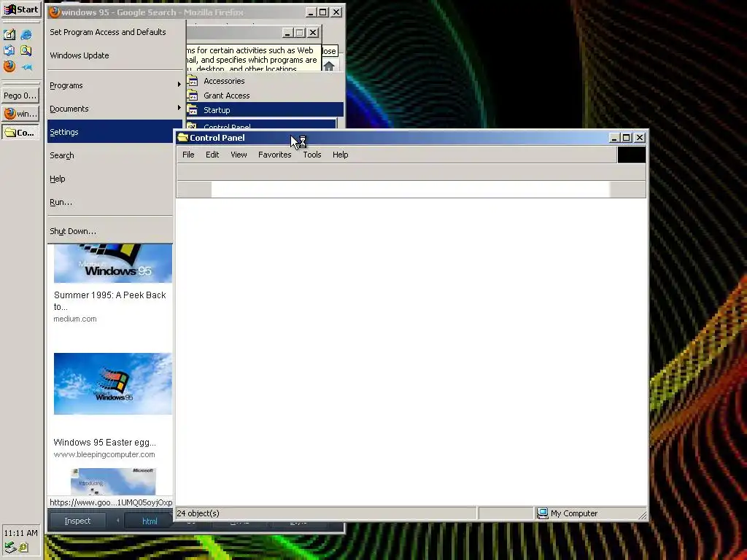The width and height of the screenshot is (747, 560).
Task: Click the Accessories folder icon
Action: click(x=193, y=80)
